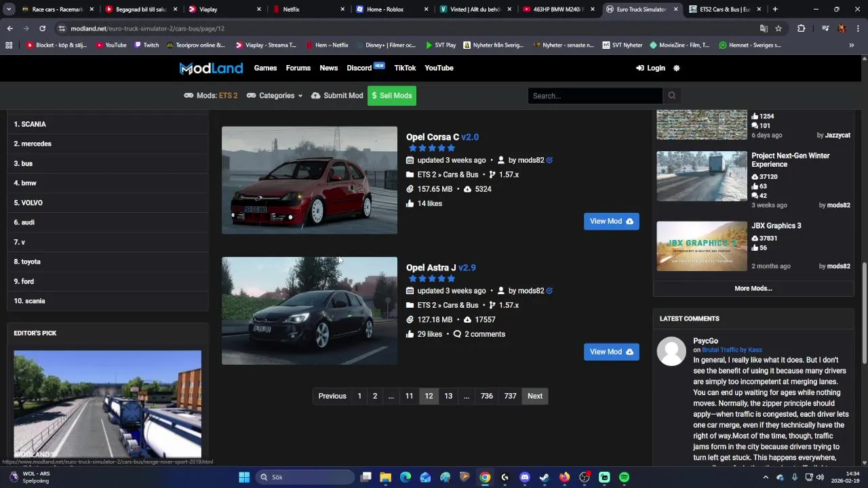868x488 pixels.
Task: Bookmark this page with the star icon
Action: click(778, 28)
